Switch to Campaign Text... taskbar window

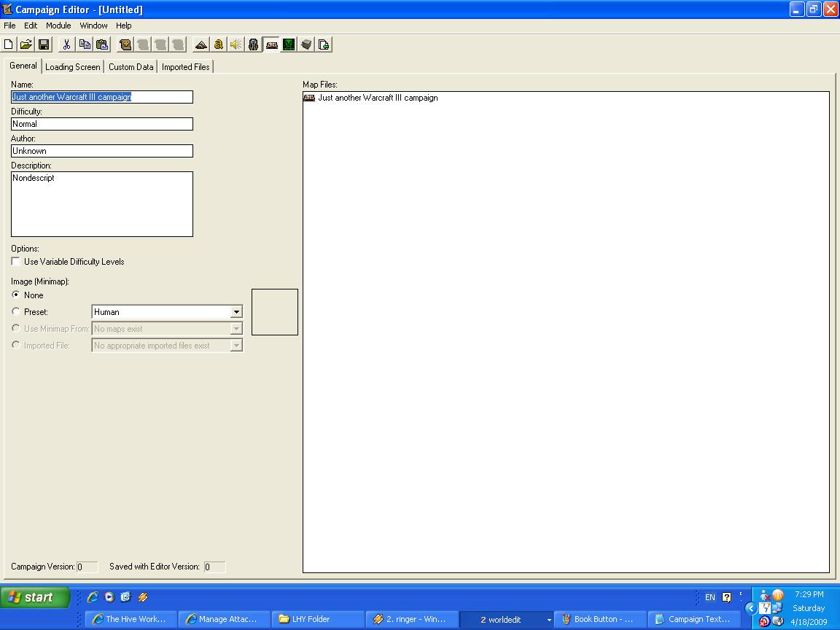click(x=693, y=619)
